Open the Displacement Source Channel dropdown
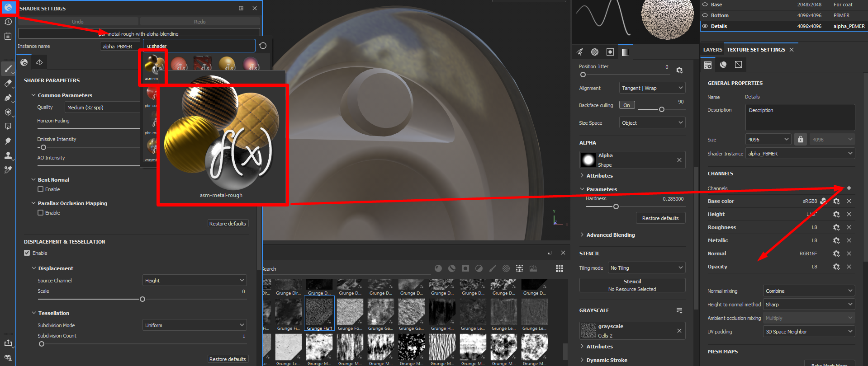The image size is (868, 366). click(194, 281)
